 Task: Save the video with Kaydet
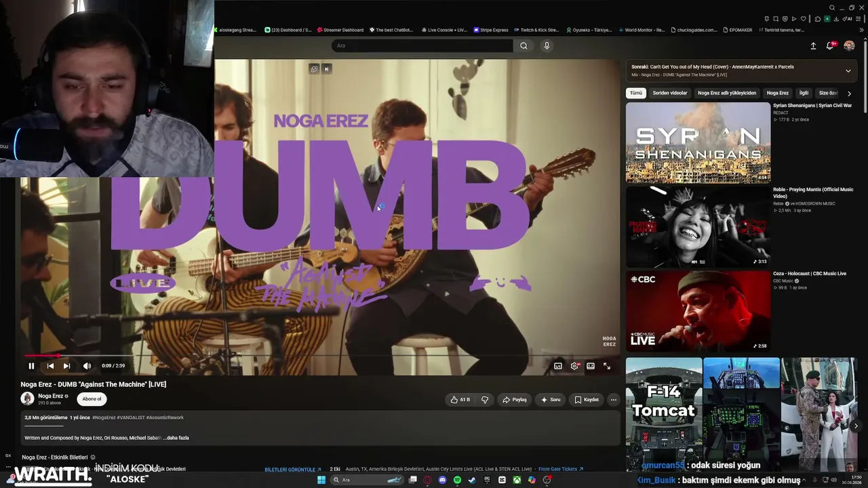click(587, 400)
